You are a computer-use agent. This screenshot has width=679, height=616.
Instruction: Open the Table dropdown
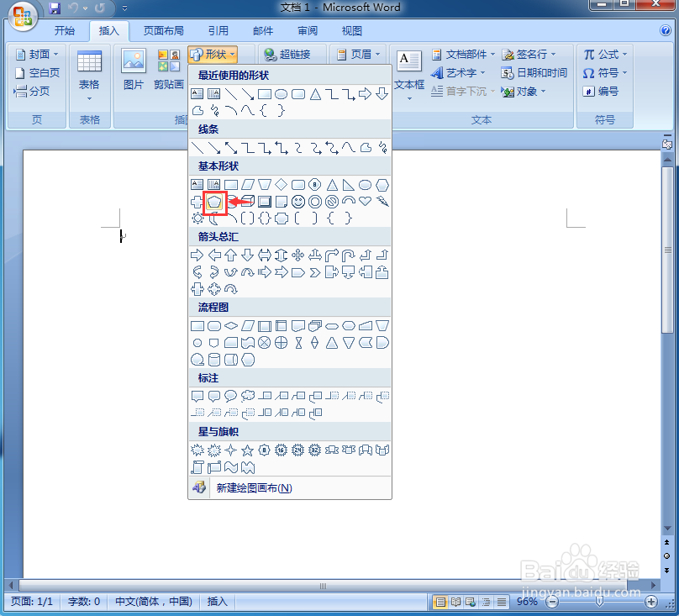coord(89,76)
